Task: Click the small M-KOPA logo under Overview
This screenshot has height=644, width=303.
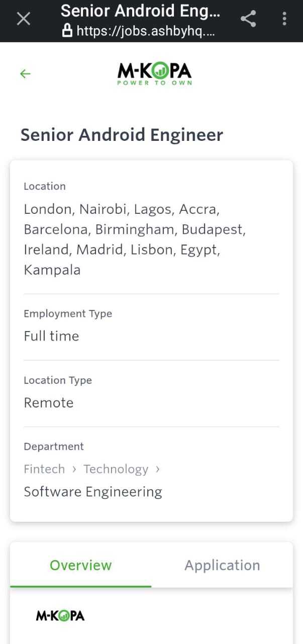Action: [x=60, y=615]
